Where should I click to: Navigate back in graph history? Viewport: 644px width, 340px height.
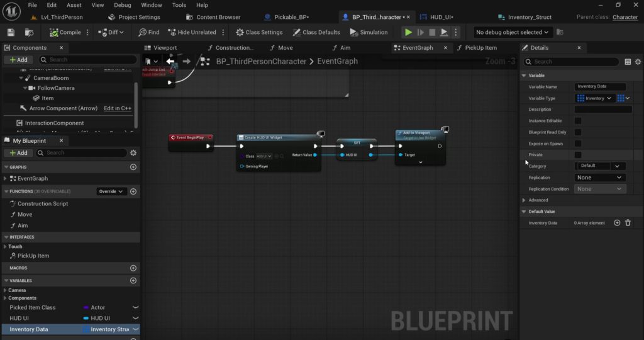tap(170, 61)
